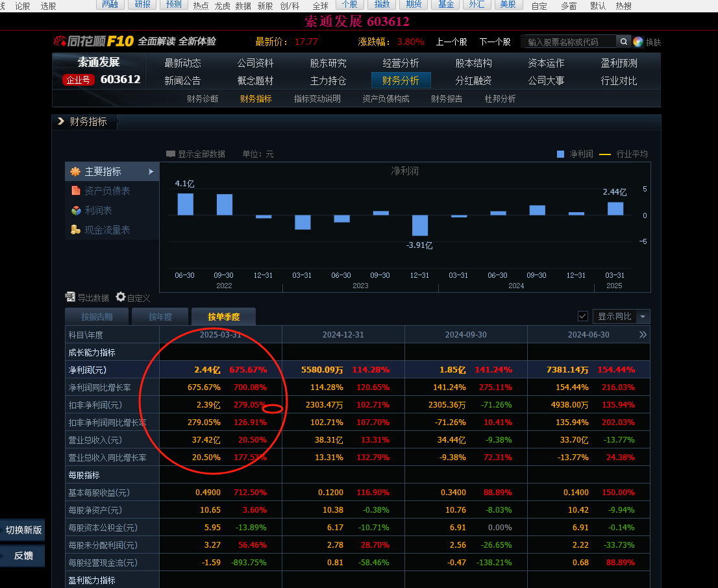
Task: Click the search magnifier icon
Action: (623, 42)
